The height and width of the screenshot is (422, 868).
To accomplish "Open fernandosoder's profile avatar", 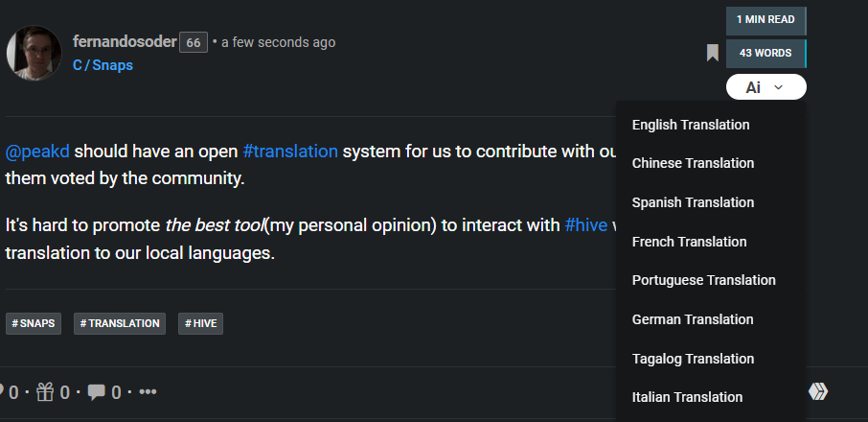I will [x=34, y=53].
